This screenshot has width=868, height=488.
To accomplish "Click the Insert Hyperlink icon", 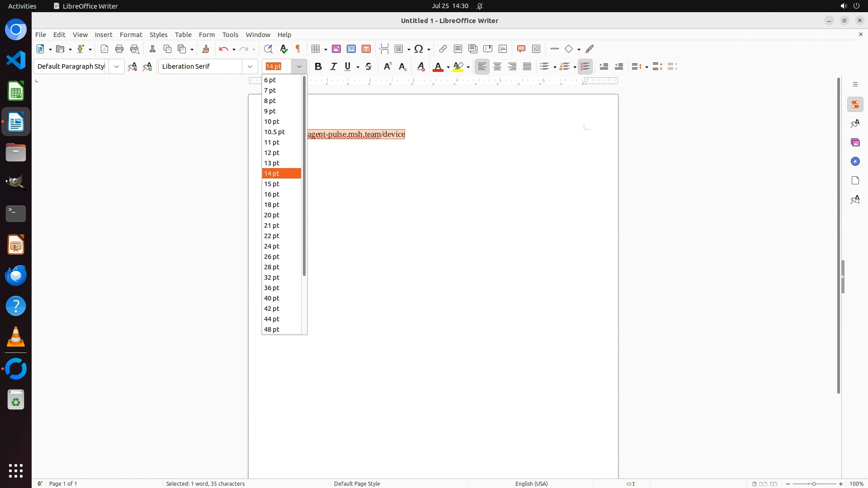I will tap(443, 49).
